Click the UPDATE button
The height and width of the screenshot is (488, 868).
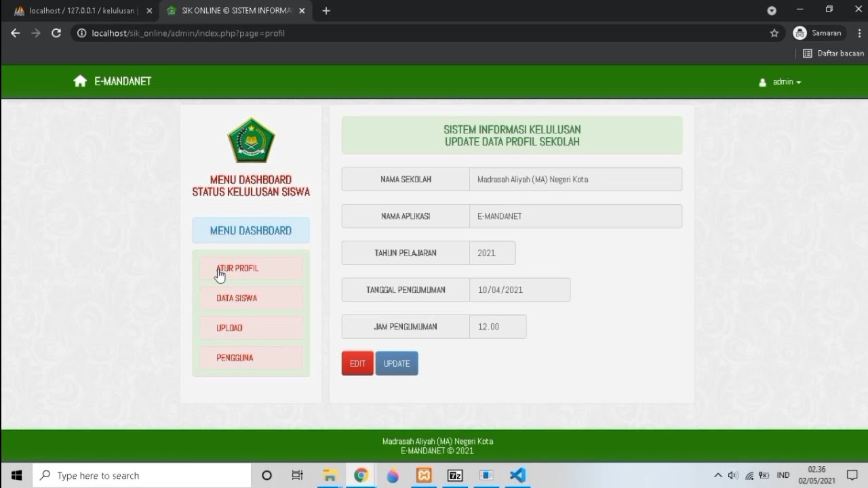pyautogui.click(x=397, y=363)
